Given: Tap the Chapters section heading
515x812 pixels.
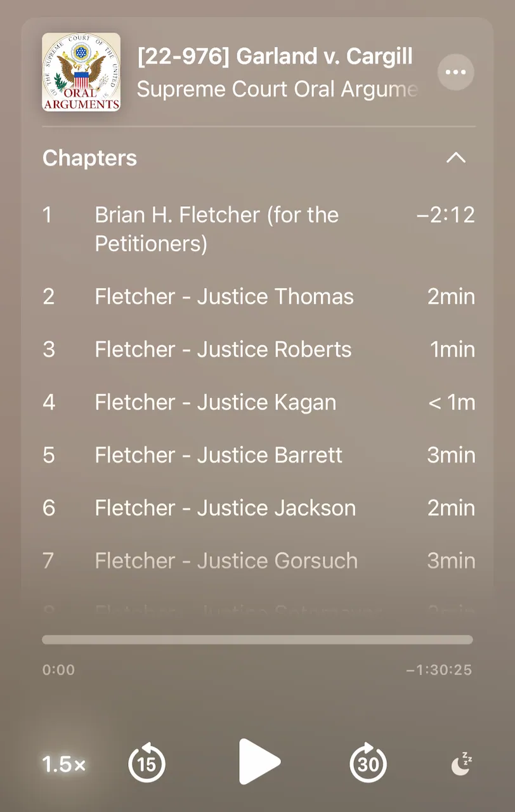Looking at the screenshot, I should [89, 158].
